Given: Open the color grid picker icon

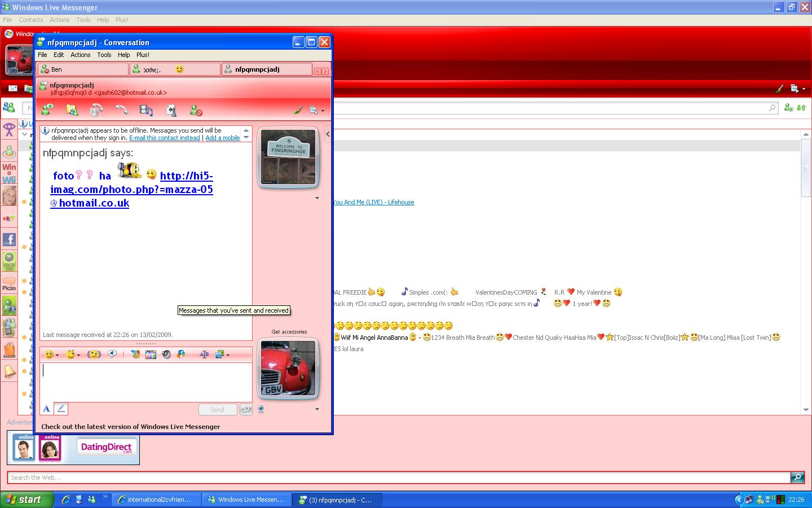Looking at the screenshot, I should 151,354.
